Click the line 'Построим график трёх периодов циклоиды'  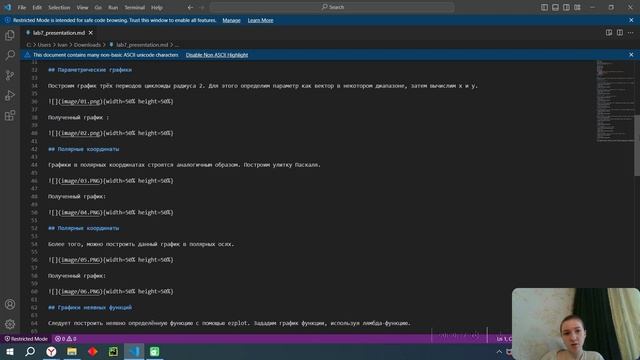262,86
